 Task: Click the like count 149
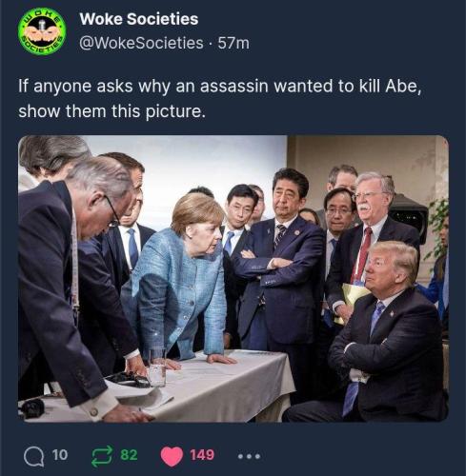(202, 455)
